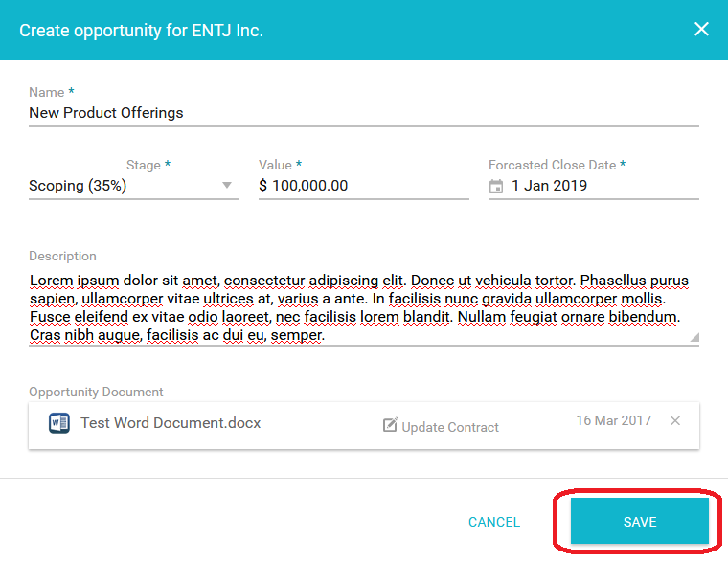Image resolution: width=728 pixels, height=562 pixels.
Task: Click the Value field showing $ 100,000.00
Action: point(364,186)
